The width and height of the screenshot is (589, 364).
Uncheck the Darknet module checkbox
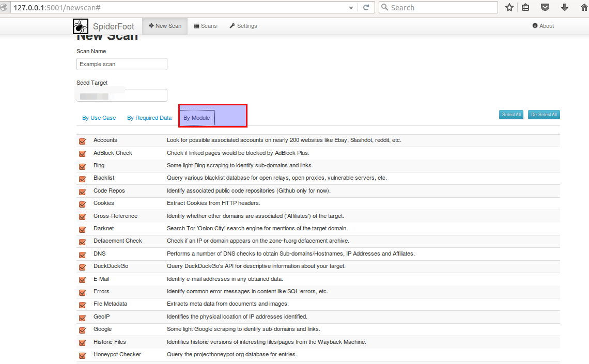click(83, 229)
